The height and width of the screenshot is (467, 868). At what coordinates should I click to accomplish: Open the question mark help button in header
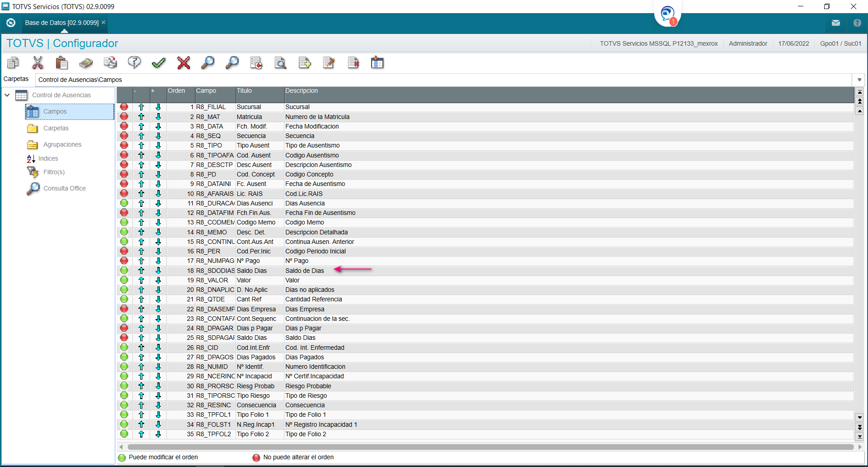click(x=857, y=23)
